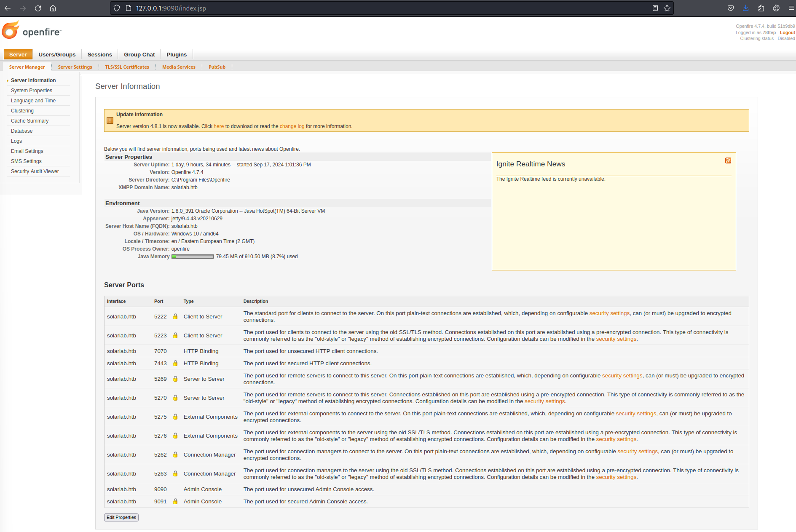Select the Server Settings subtab
The height and width of the screenshot is (532, 796).
coord(75,67)
